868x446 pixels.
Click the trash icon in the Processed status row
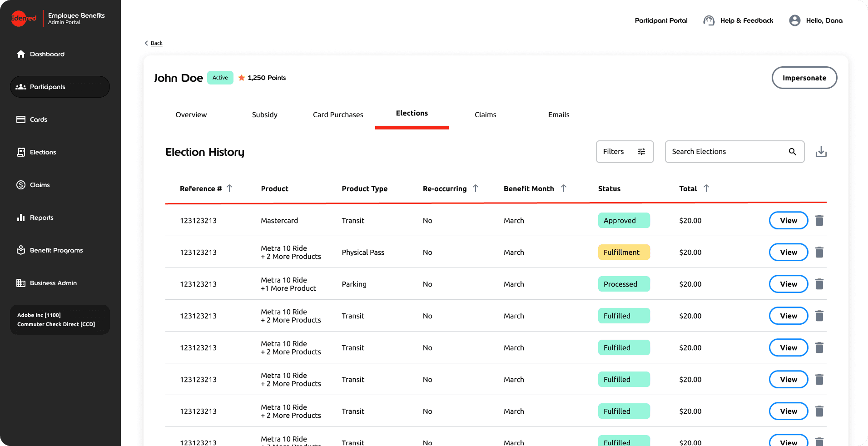[x=819, y=284]
